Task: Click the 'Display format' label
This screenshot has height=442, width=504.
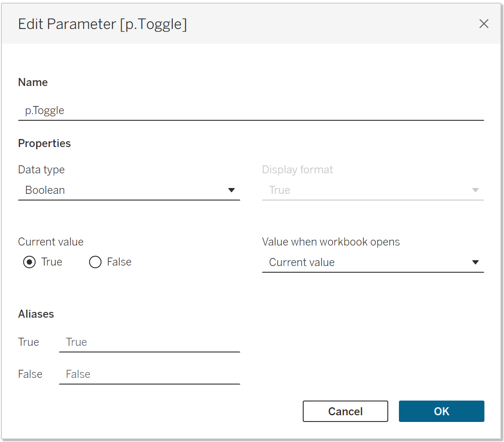Action: [x=297, y=170]
